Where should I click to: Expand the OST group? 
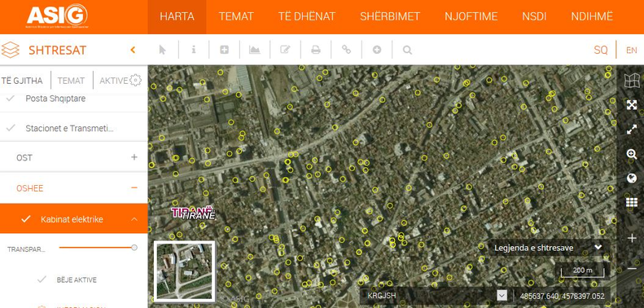coord(134,157)
